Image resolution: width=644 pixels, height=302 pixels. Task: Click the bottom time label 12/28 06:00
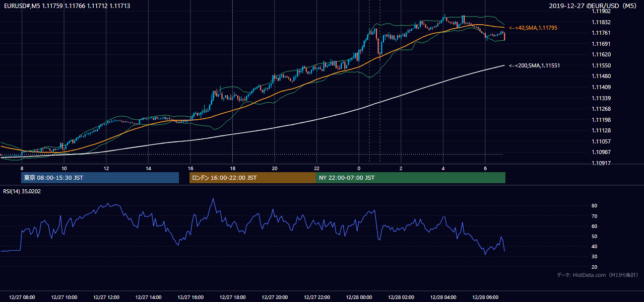(x=485, y=297)
